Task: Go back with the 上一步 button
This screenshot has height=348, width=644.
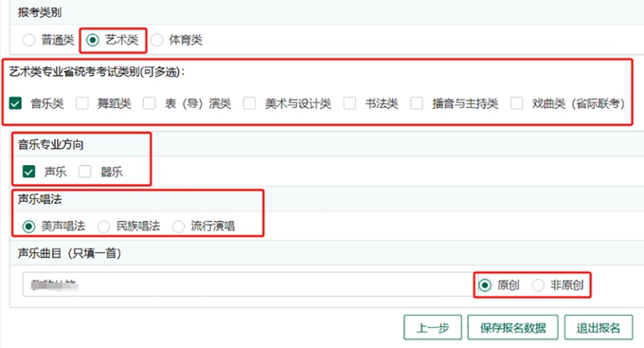Action: [x=433, y=327]
